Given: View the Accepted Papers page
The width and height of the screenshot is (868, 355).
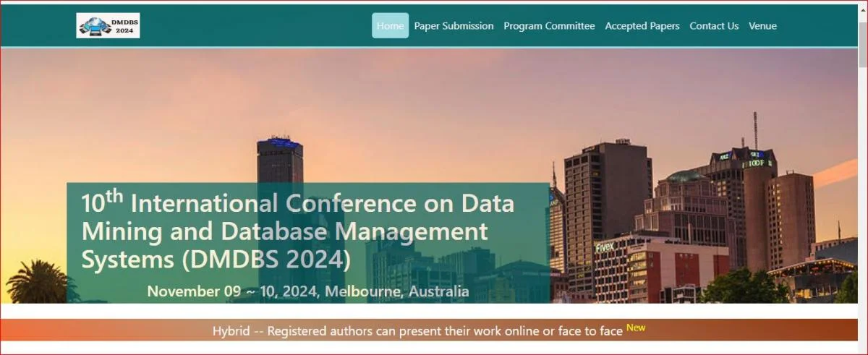Looking at the screenshot, I should pos(642,25).
